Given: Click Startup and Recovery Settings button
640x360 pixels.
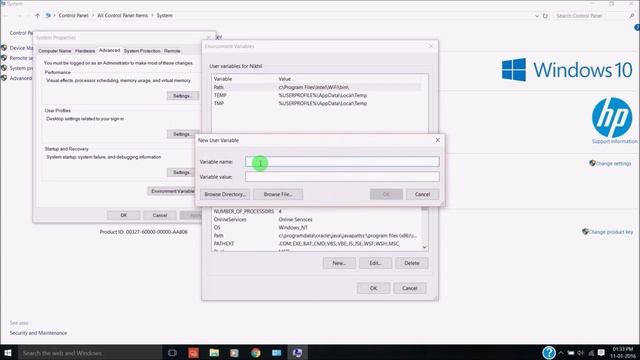Looking at the screenshot, I should tap(182, 172).
